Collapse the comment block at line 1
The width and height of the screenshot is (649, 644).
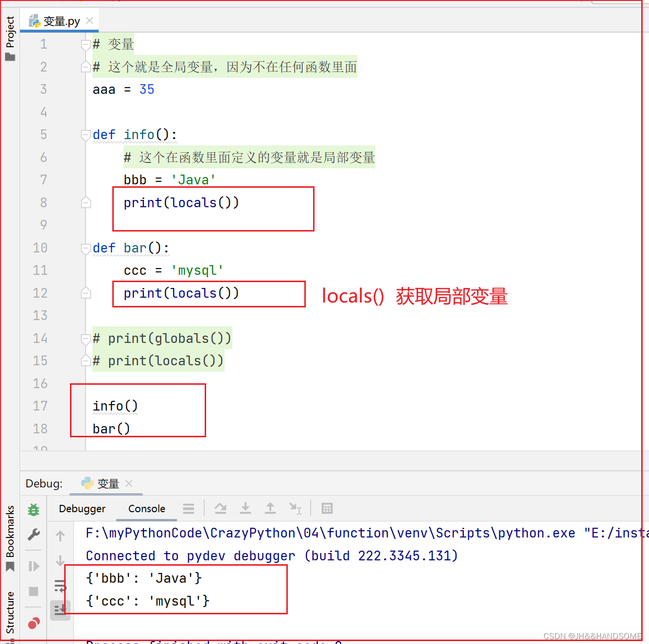click(86, 45)
